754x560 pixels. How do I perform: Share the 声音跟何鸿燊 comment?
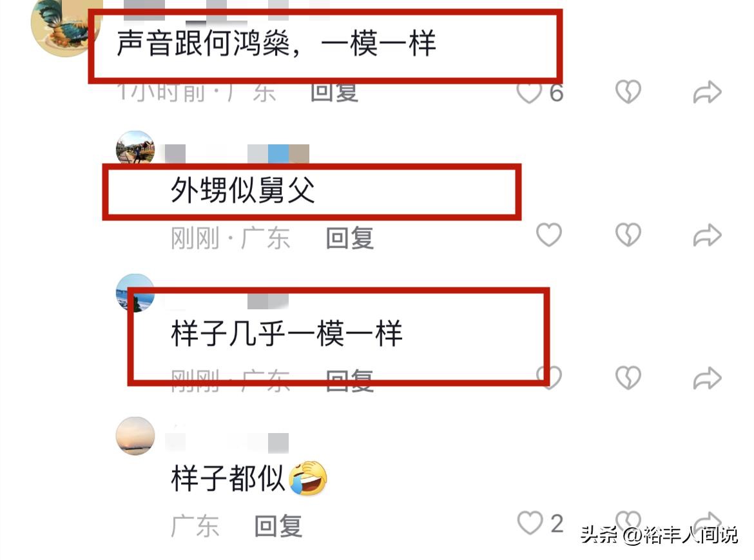[707, 92]
